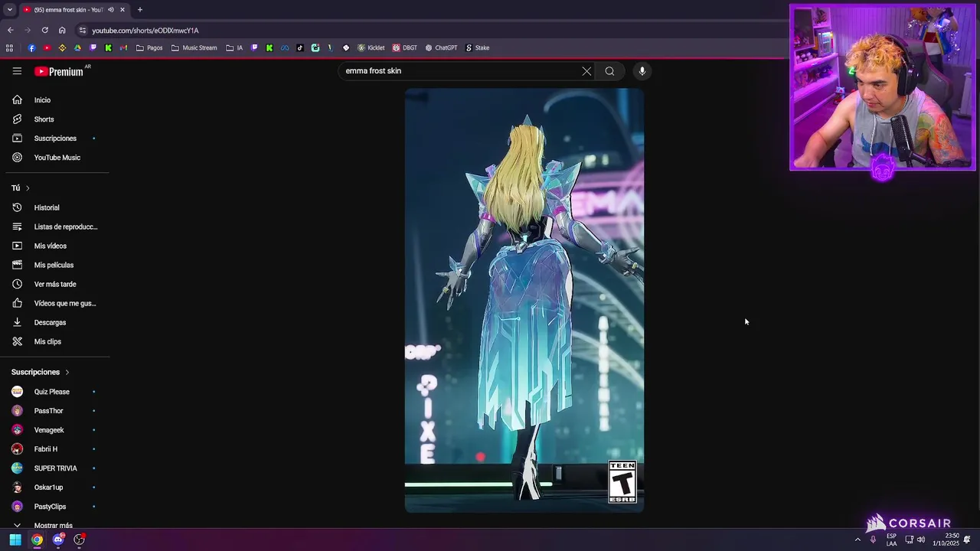980x551 pixels.
Task: Go to the browser home page icon
Action: pyautogui.click(x=62, y=31)
